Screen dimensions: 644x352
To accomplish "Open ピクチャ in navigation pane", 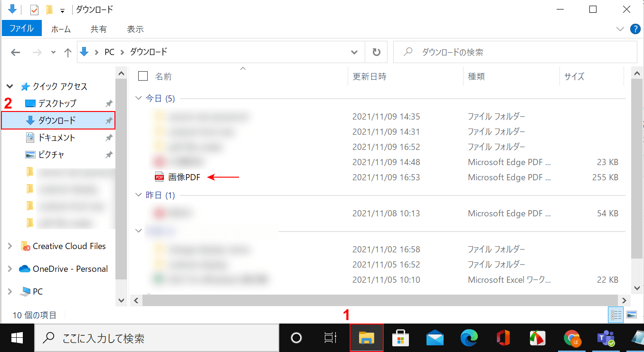I will (51, 155).
